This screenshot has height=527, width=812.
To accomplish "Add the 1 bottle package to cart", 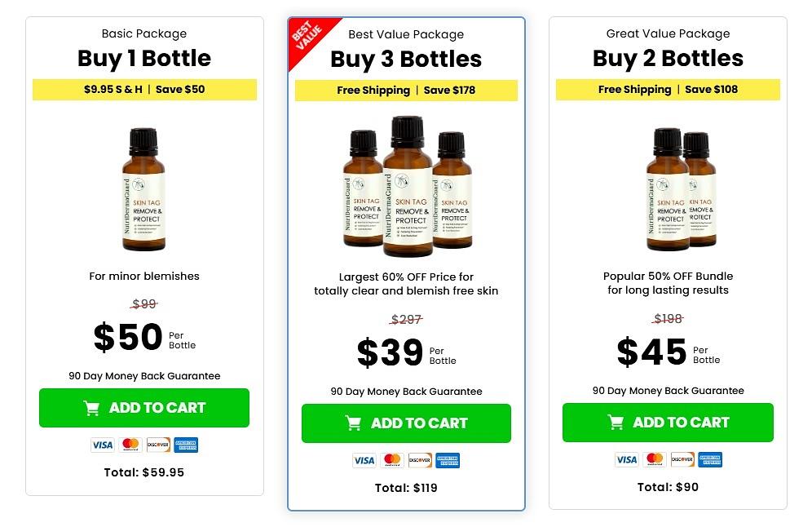I will click(x=144, y=408).
